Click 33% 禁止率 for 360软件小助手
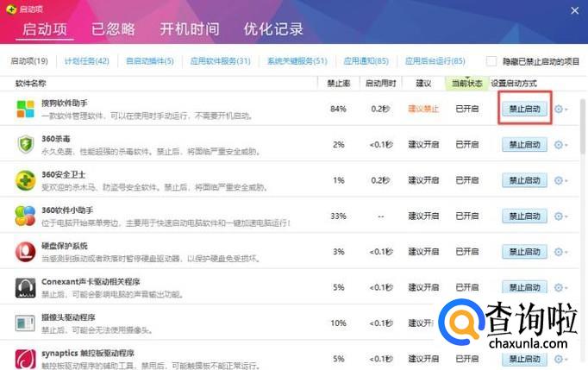Screen dimensions: 588x370 coord(338,216)
